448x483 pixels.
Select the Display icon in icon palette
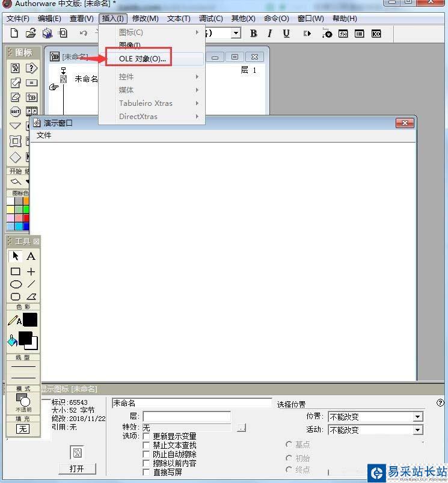15,68
